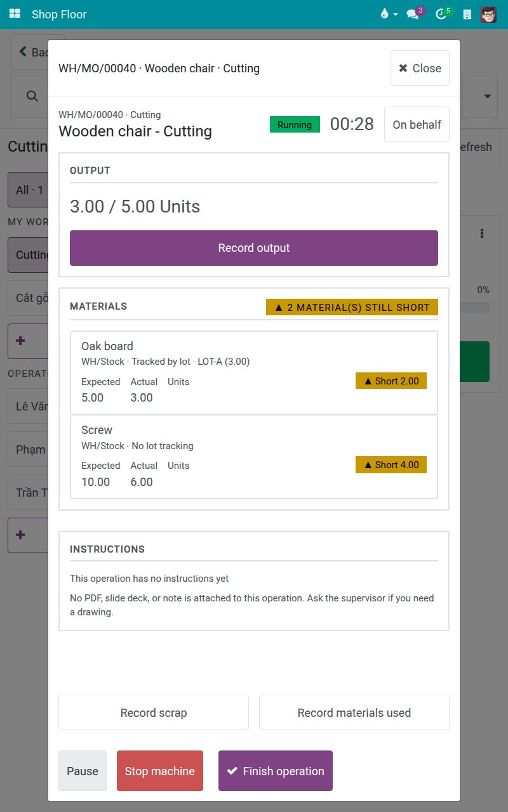The height and width of the screenshot is (812, 508).
Task: Click the On behalf button
Action: (x=417, y=124)
